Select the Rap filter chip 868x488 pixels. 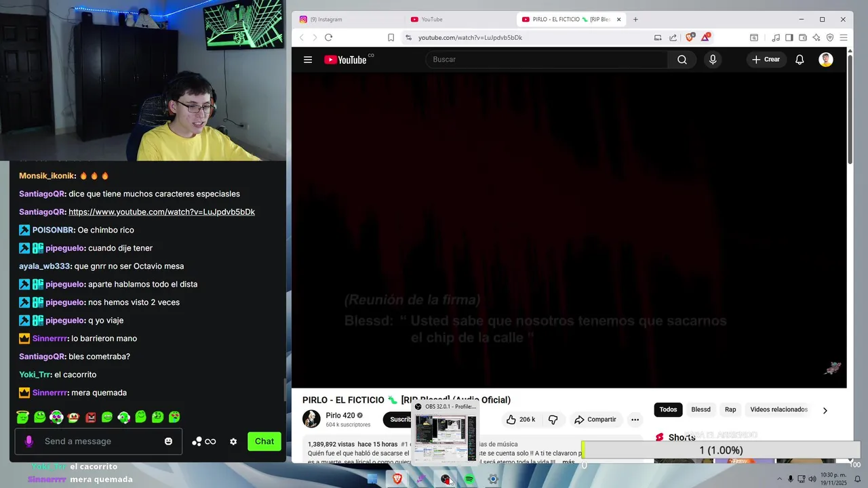(730, 409)
